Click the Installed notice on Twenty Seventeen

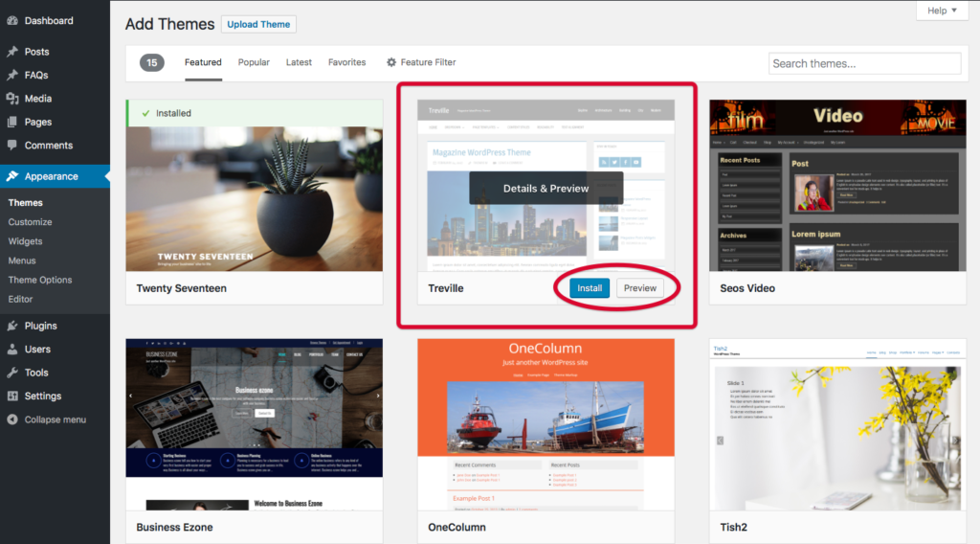point(255,113)
